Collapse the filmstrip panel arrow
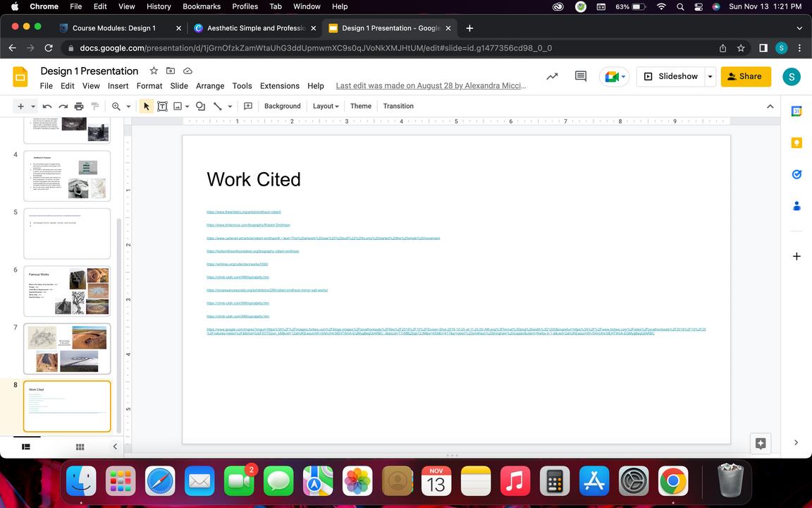 point(115,447)
